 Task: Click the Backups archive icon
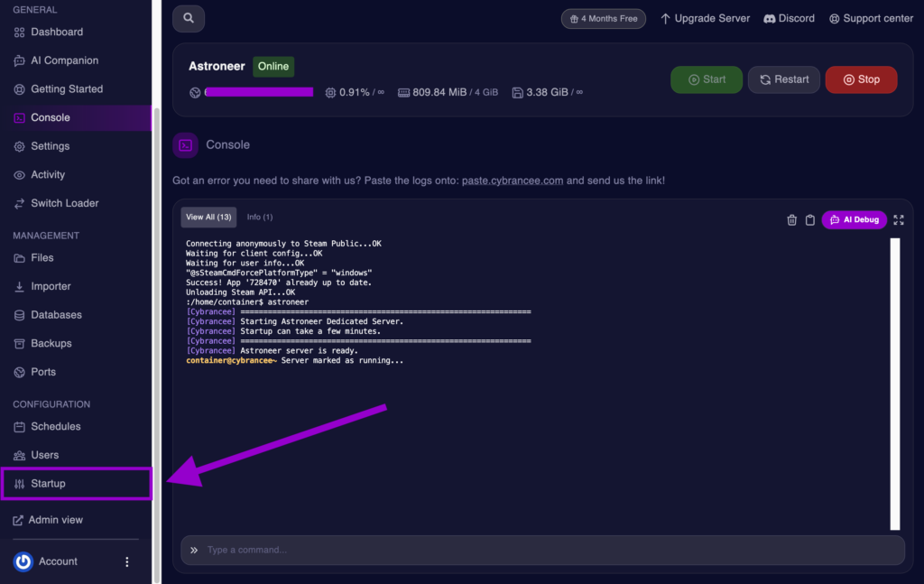click(x=20, y=344)
